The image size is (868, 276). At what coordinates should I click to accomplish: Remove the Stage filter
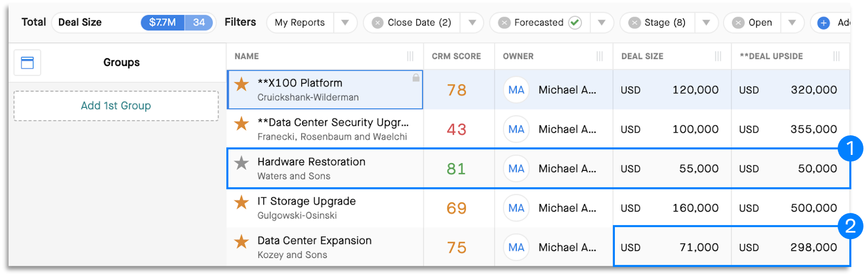coord(634,23)
